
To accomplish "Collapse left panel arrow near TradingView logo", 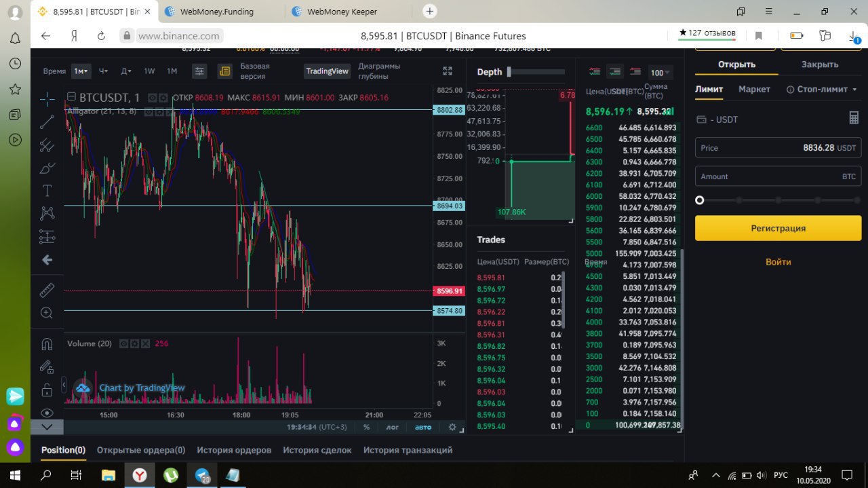I will coord(64,386).
